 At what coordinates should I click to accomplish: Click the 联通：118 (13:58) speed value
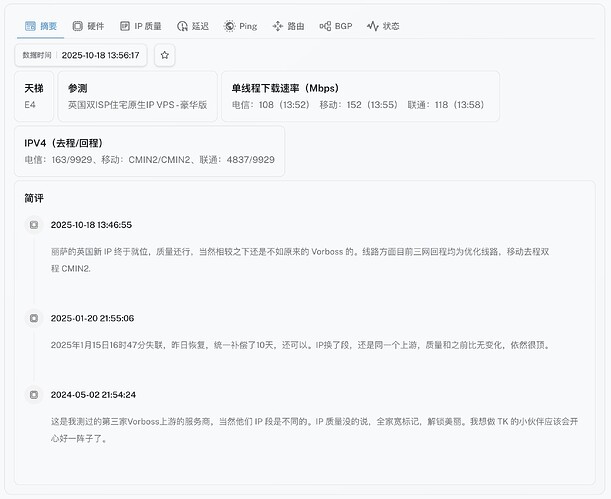pyautogui.click(x=446, y=105)
